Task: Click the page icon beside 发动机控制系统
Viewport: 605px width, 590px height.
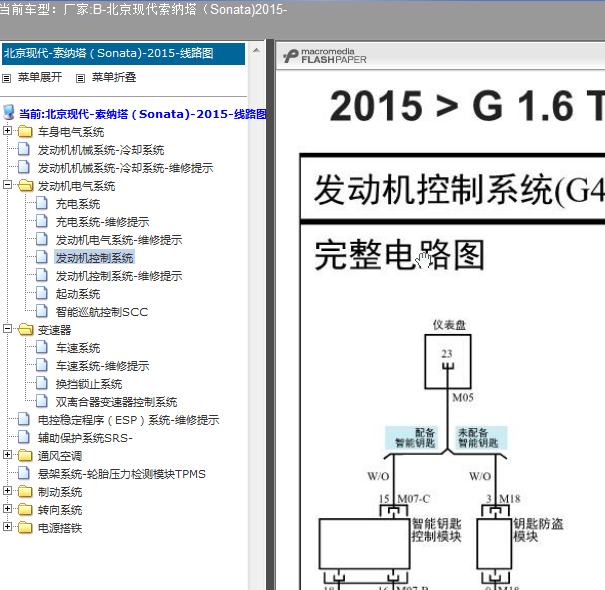Action: pyautogui.click(x=42, y=257)
